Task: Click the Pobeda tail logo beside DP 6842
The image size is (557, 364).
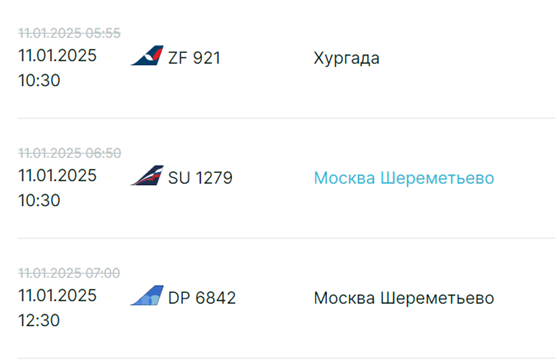Action: coord(147,295)
